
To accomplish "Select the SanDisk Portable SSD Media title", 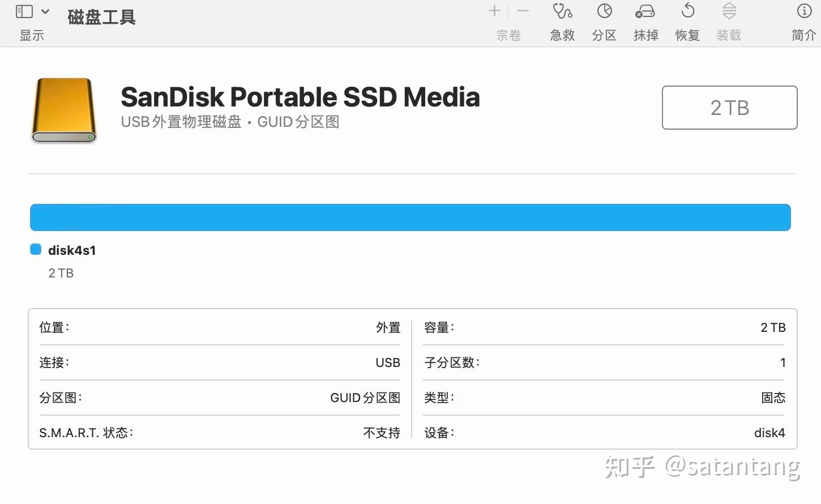I will (x=300, y=97).
